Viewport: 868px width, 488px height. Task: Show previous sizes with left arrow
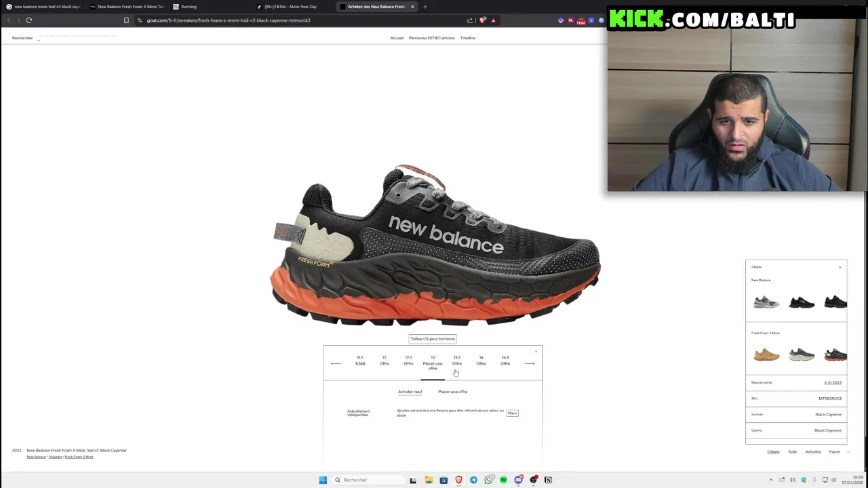pyautogui.click(x=336, y=364)
